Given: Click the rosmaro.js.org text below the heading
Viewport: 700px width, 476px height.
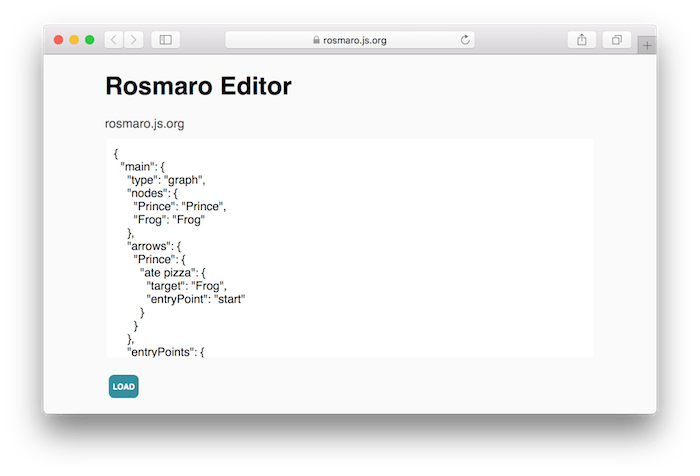Looking at the screenshot, I should point(145,124).
